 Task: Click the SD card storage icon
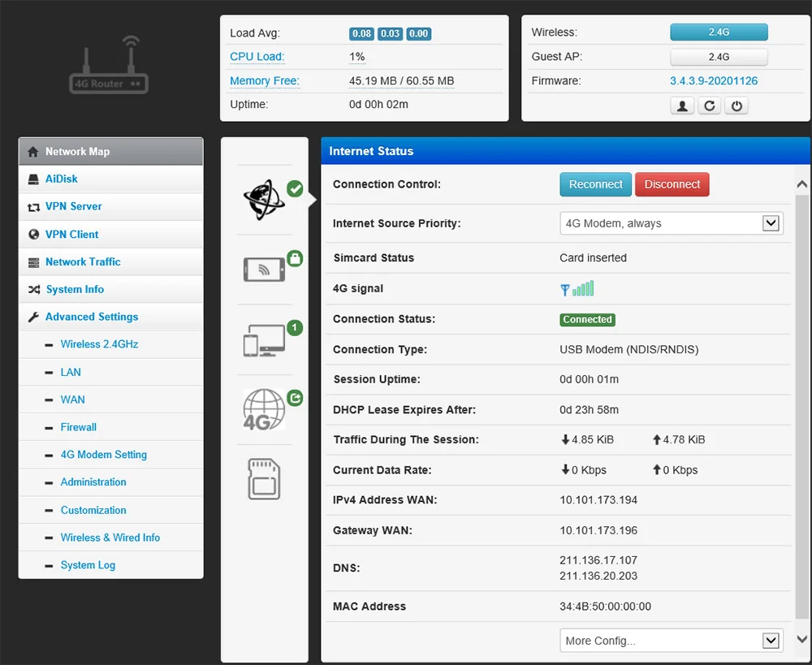tap(264, 478)
